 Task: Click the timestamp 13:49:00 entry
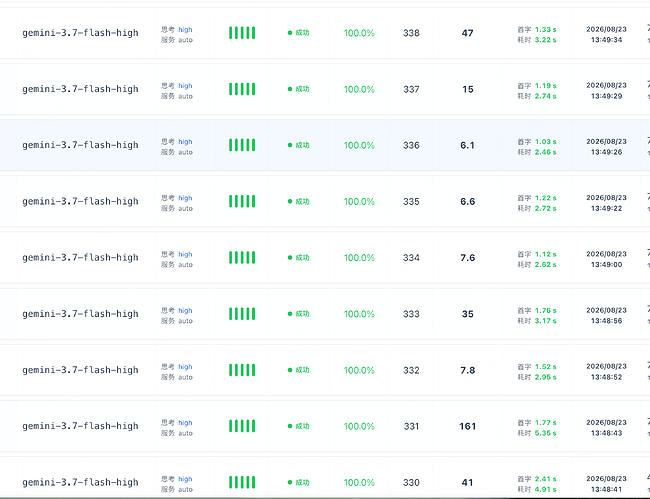606,264
